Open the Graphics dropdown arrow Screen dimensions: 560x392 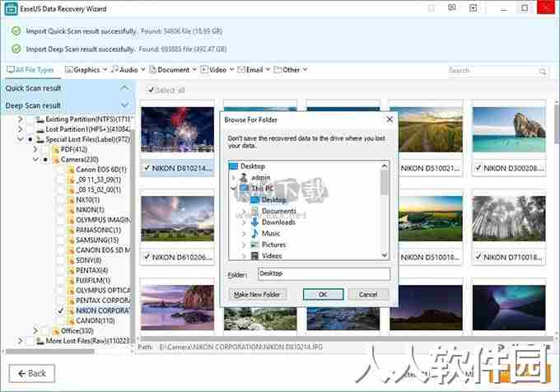coord(105,70)
